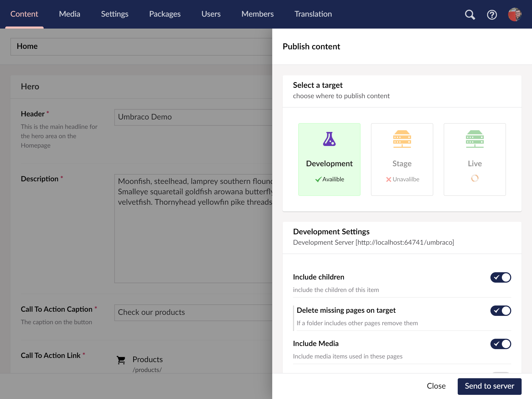Open the user avatar menu
This screenshot has width=532, height=399.
[x=515, y=15]
